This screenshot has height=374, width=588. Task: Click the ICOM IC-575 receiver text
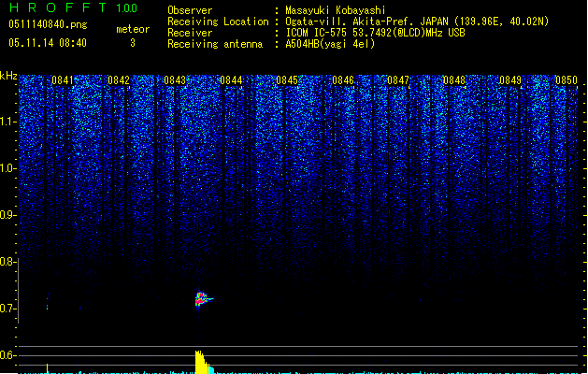pos(376,33)
